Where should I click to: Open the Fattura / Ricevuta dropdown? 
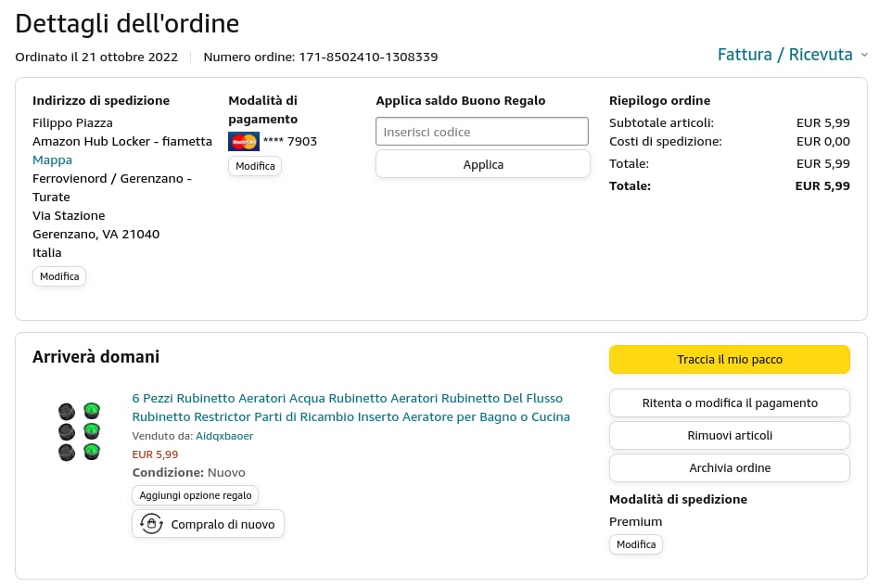(x=784, y=55)
